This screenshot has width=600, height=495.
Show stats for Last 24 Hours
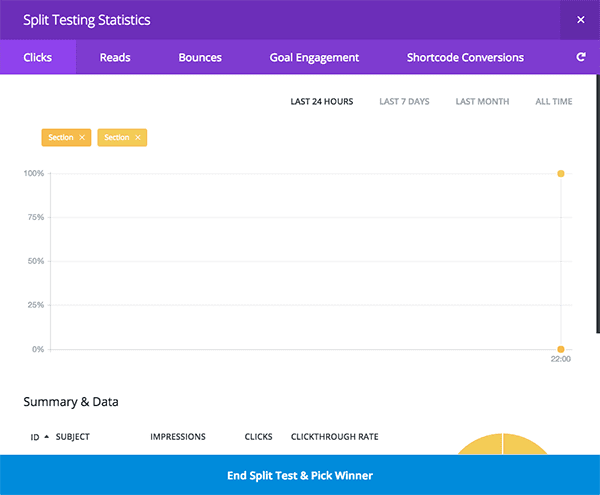(321, 102)
